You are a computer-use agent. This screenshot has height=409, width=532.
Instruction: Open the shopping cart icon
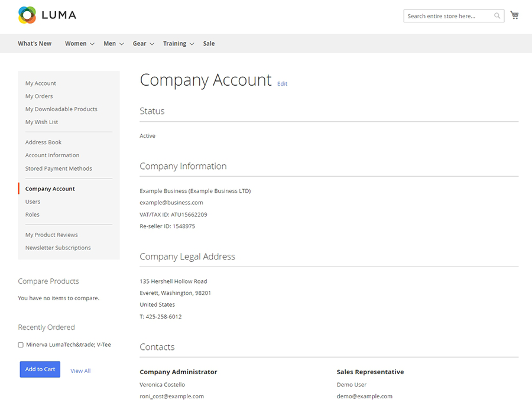point(514,15)
